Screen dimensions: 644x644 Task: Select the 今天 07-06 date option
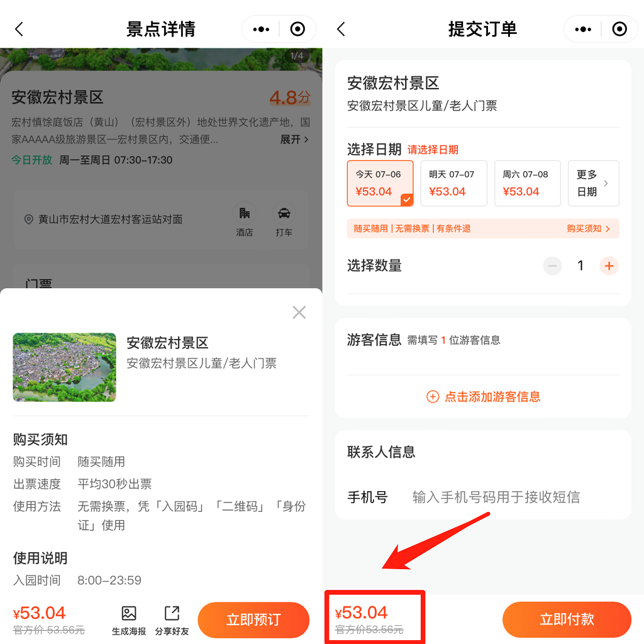(380, 183)
